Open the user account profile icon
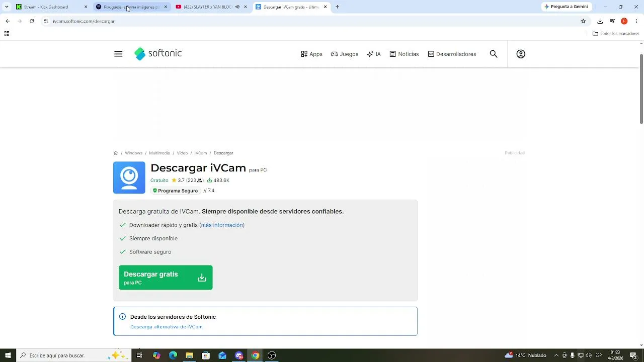The image size is (644, 362). pyautogui.click(x=521, y=54)
